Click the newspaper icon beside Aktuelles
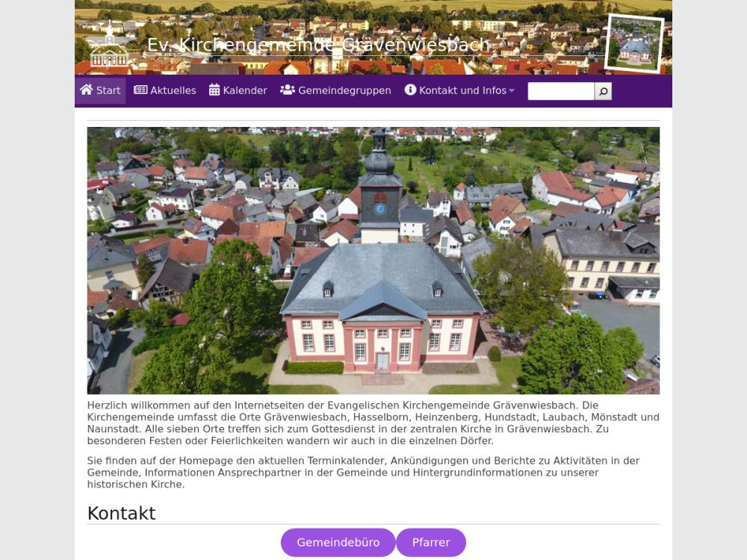The width and height of the screenshot is (747, 560). (140, 90)
